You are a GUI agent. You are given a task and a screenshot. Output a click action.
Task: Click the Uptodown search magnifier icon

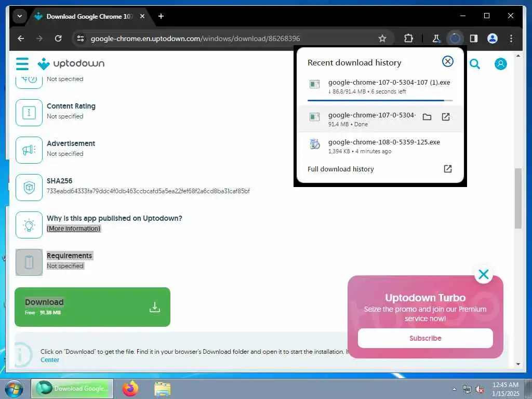tap(475, 64)
